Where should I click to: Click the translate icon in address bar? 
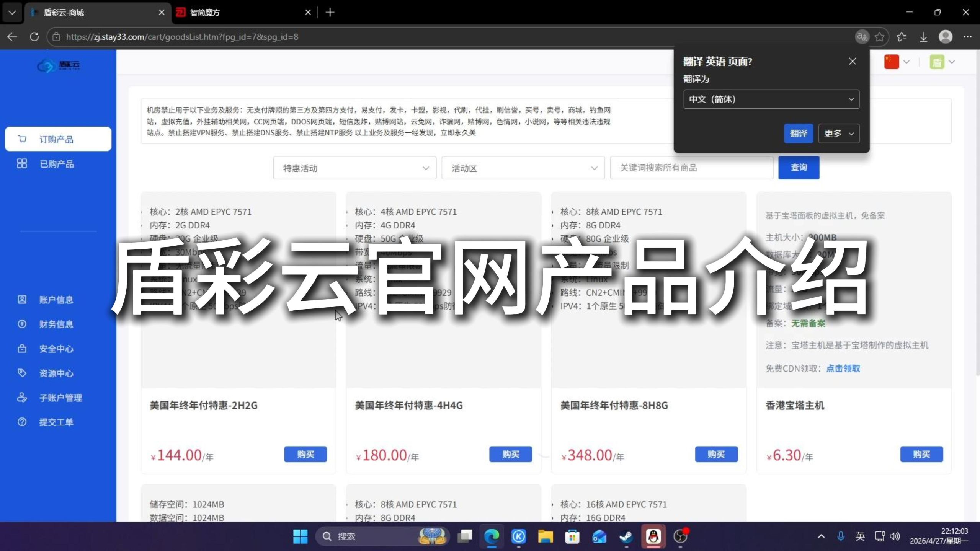pos(862,37)
